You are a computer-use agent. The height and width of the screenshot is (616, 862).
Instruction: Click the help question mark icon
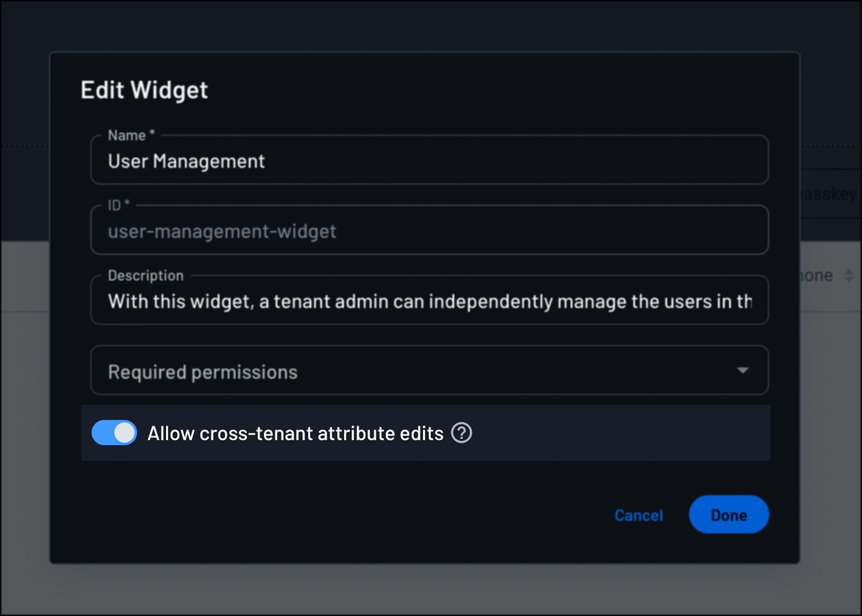click(461, 433)
